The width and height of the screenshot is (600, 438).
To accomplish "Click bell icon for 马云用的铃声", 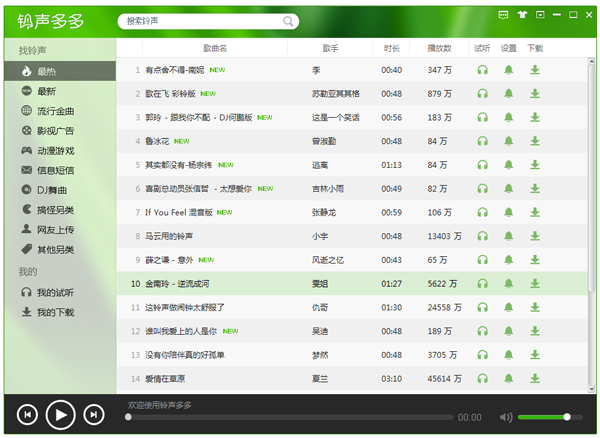I will point(509,236).
